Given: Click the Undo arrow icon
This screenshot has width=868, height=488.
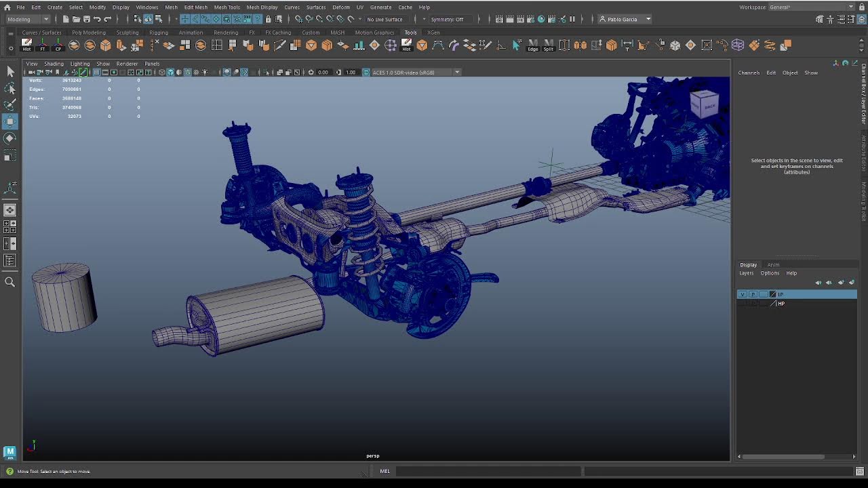Looking at the screenshot, I should click(x=97, y=19).
